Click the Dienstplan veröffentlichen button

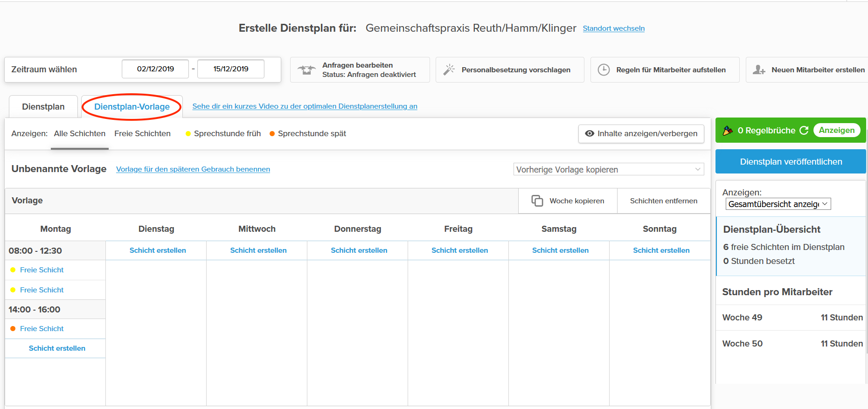791,162
